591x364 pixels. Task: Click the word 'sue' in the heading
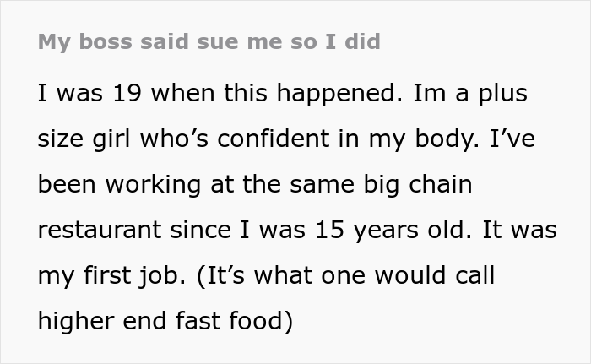point(224,41)
